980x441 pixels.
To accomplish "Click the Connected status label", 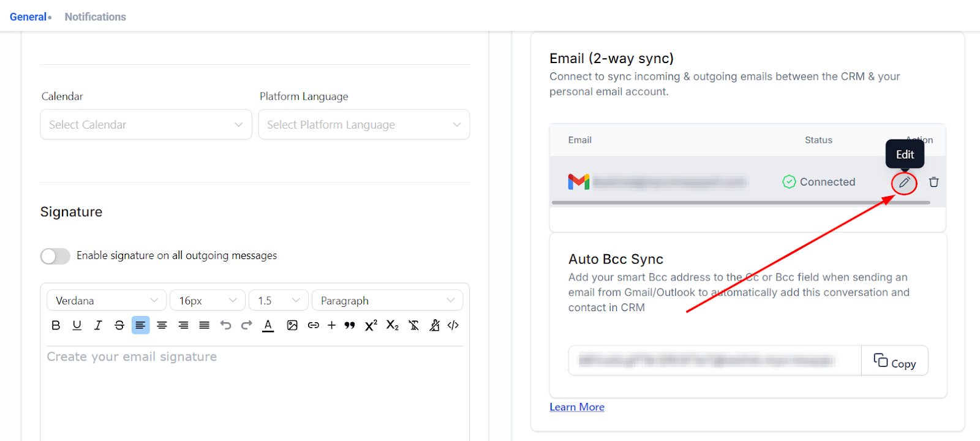I will pyautogui.click(x=819, y=182).
